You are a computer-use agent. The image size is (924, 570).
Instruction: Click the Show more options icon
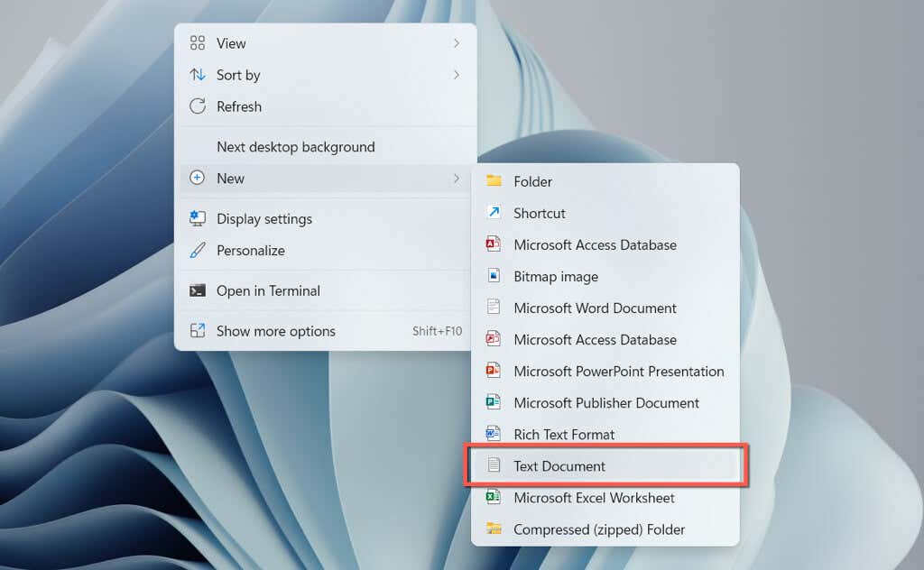point(198,331)
